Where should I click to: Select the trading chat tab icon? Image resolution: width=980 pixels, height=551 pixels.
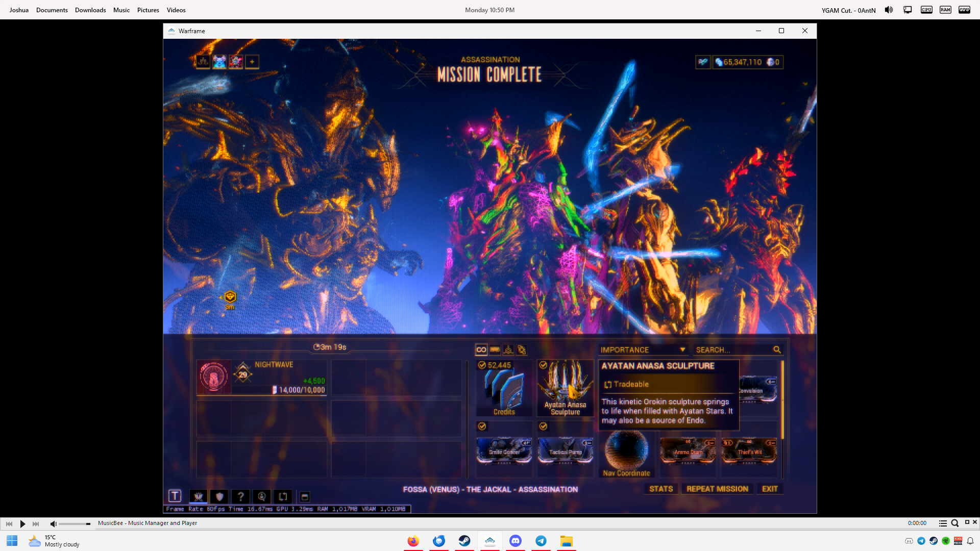pos(283,496)
